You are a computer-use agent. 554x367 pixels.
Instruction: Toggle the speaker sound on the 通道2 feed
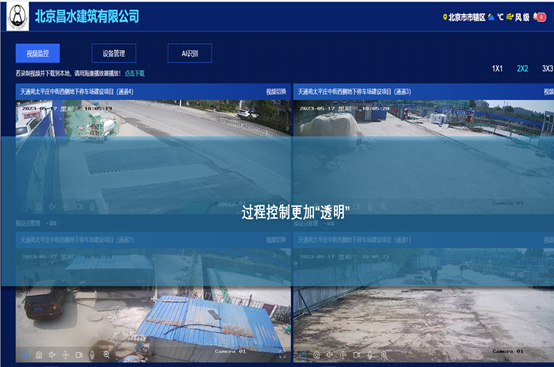(x=52, y=355)
